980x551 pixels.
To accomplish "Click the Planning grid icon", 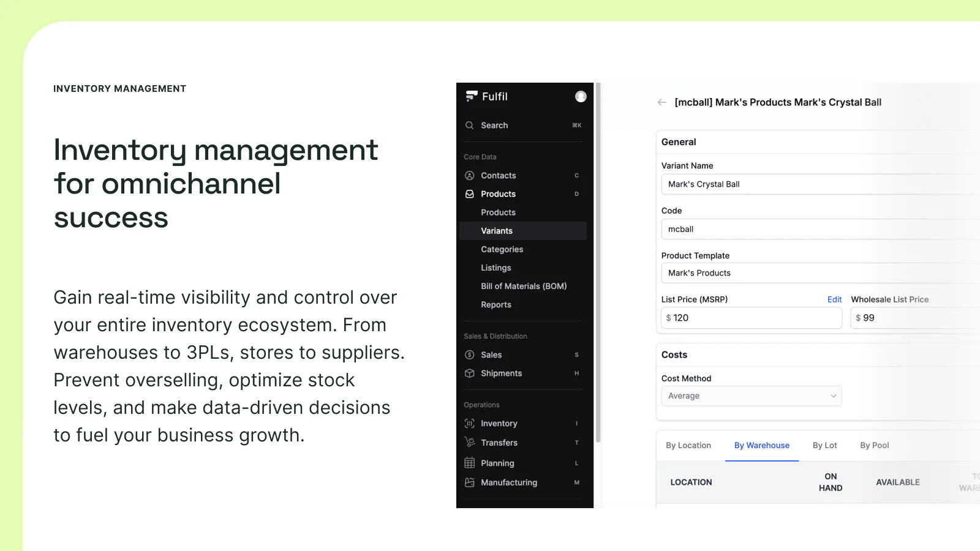I will (x=470, y=463).
